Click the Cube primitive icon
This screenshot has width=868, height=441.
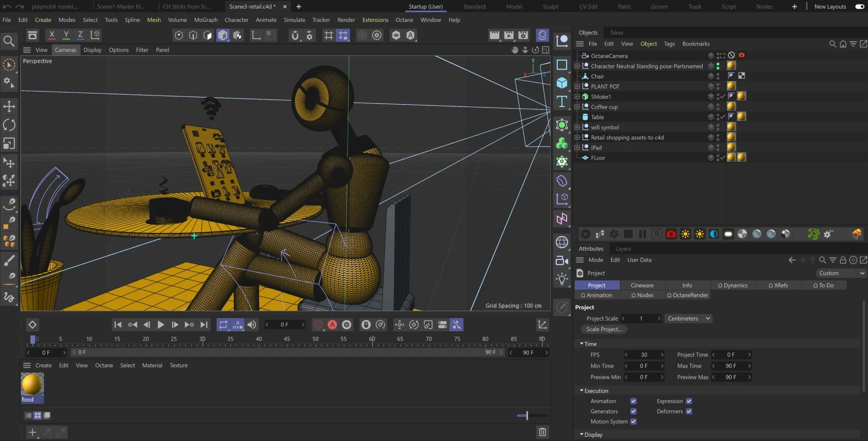tap(562, 83)
